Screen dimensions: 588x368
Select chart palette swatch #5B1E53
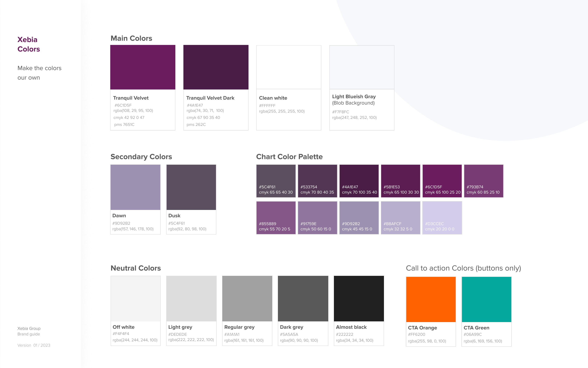pos(401,181)
